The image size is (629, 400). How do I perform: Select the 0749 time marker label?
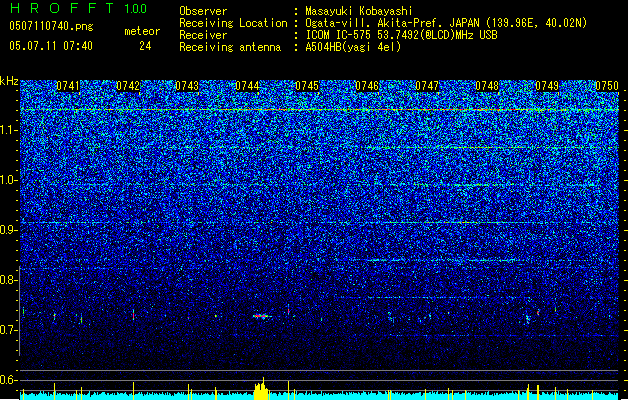tap(547, 86)
